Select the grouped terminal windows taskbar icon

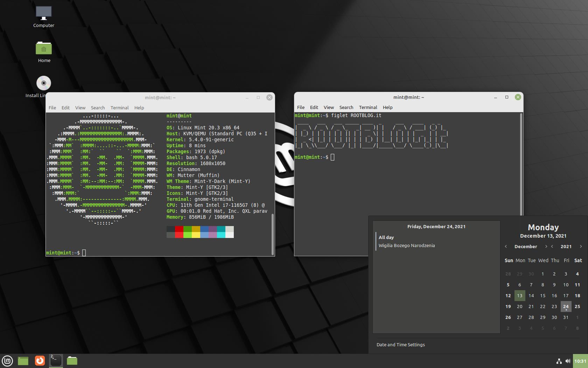pos(56,361)
